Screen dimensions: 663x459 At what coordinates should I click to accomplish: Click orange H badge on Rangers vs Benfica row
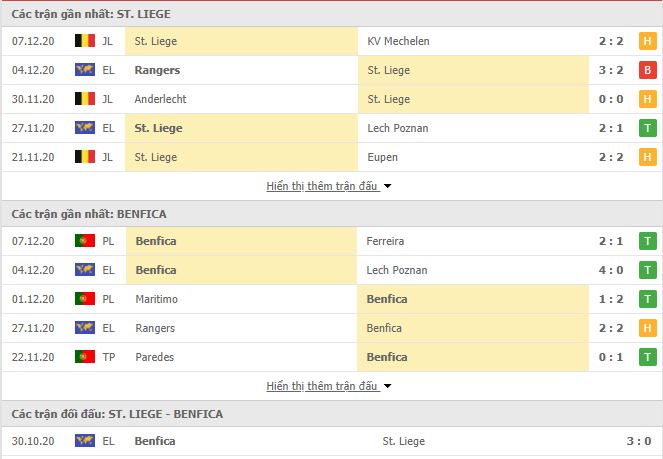pyautogui.click(x=647, y=328)
